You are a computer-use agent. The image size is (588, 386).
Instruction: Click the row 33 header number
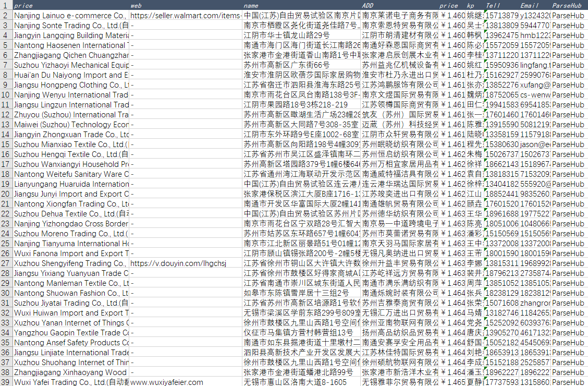click(6, 322)
